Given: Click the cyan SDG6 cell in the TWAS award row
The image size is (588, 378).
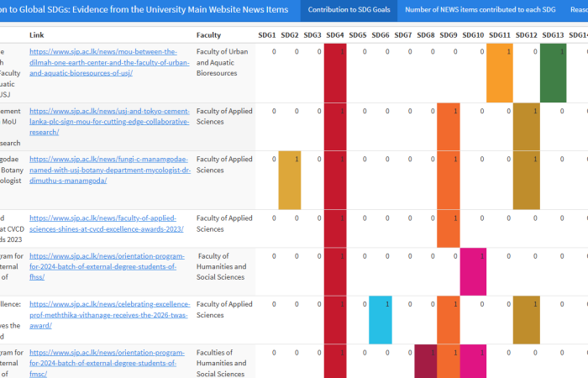Looking at the screenshot, I should tap(380, 319).
